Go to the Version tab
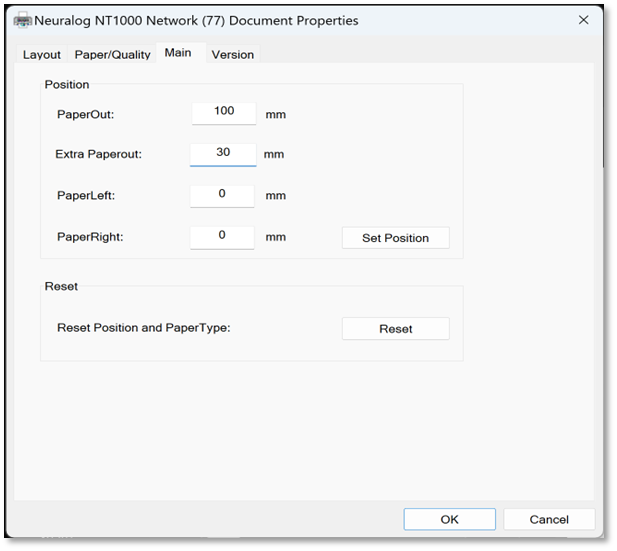 [232, 55]
